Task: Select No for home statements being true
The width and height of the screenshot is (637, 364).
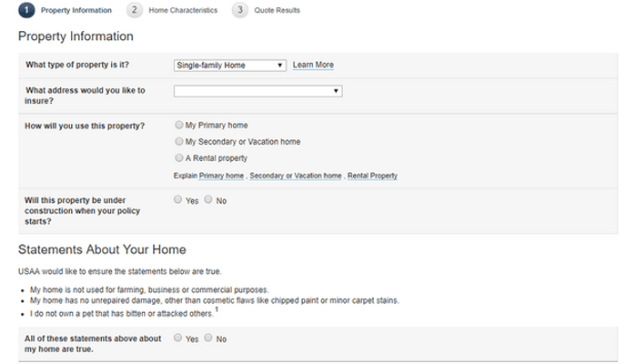Action: point(209,339)
